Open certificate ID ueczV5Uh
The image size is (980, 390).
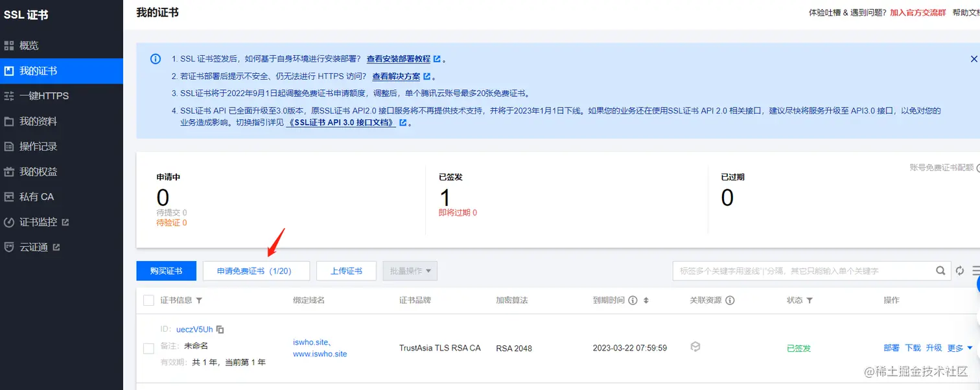pos(194,329)
